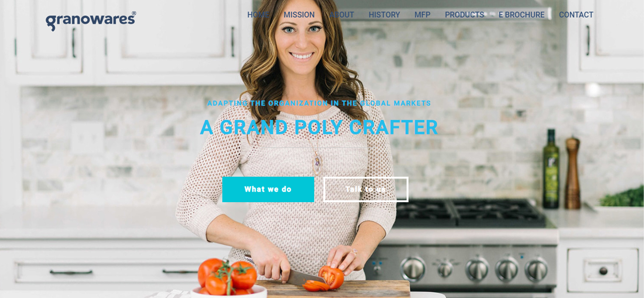644x298 pixels.
Task: Select ABOUT in the navigation bar
Action: pos(342,15)
